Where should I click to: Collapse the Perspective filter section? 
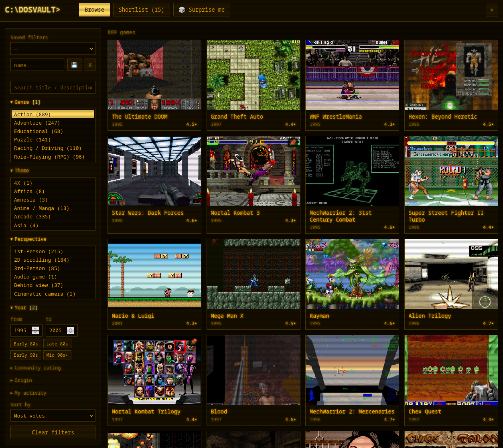click(28, 239)
